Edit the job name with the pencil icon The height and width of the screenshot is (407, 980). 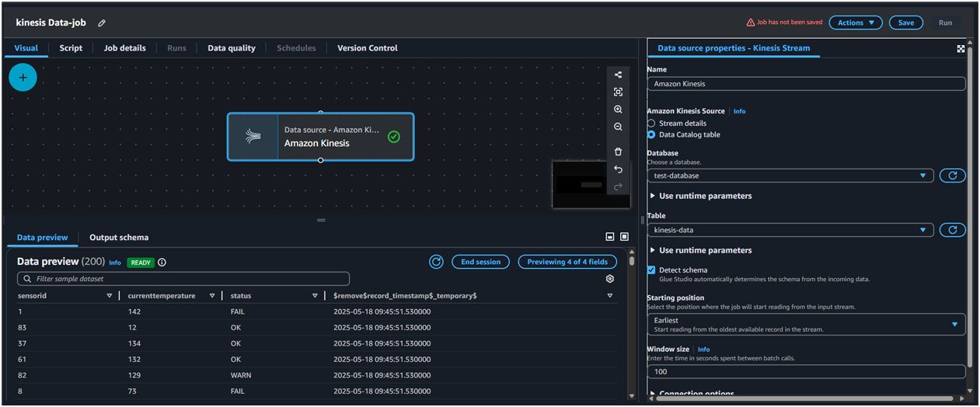coord(102,23)
